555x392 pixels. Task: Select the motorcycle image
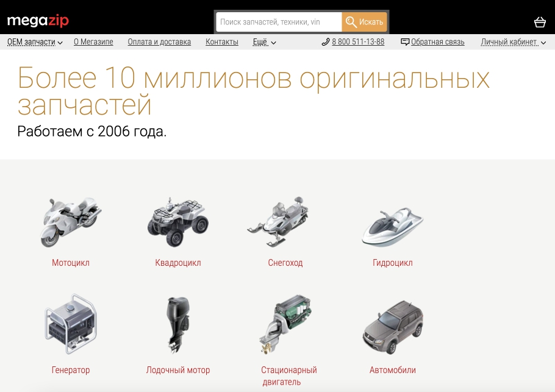point(71,222)
